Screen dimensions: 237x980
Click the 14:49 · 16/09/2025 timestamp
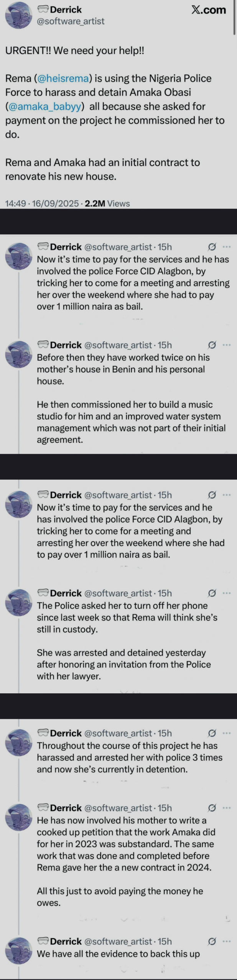(42, 204)
